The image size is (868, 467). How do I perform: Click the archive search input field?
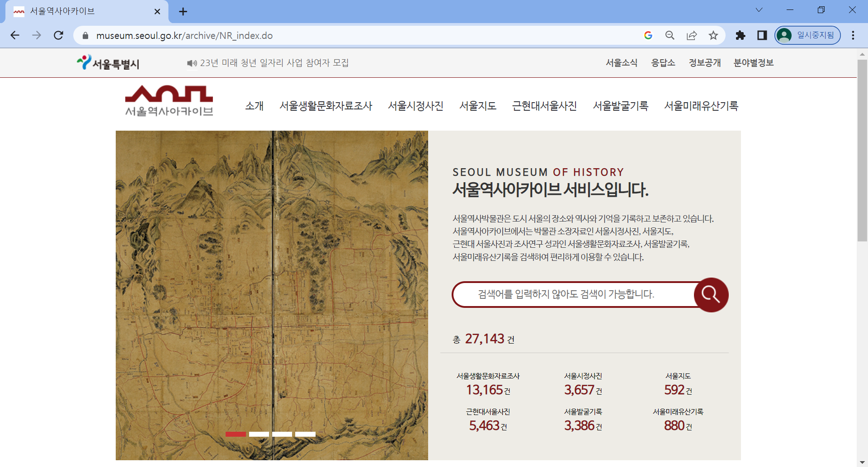click(573, 294)
